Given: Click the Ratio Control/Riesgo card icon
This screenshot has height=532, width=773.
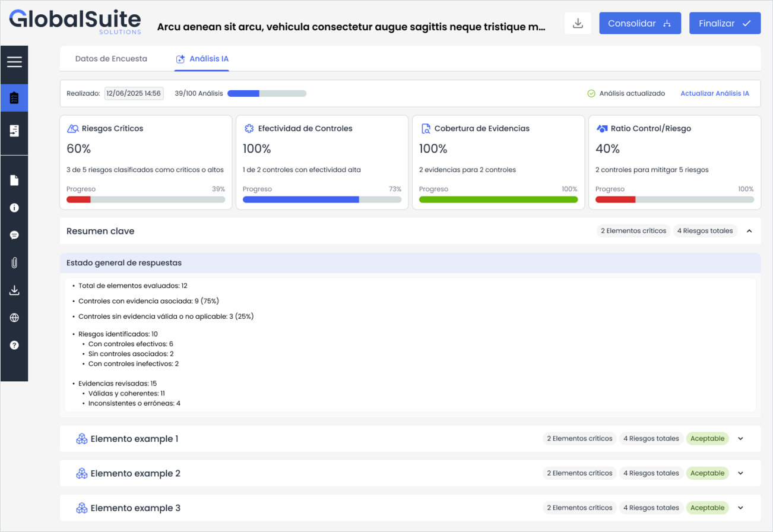Looking at the screenshot, I should point(601,128).
